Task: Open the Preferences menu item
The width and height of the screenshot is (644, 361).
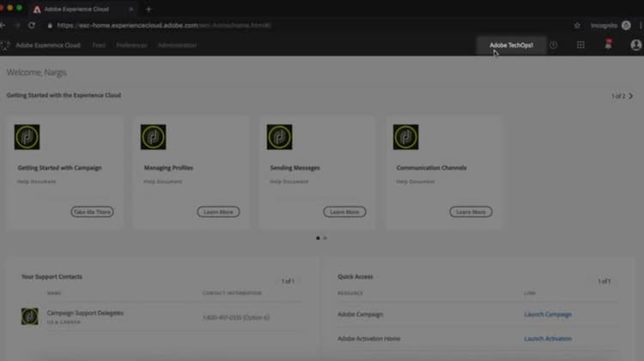Action: [131, 45]
